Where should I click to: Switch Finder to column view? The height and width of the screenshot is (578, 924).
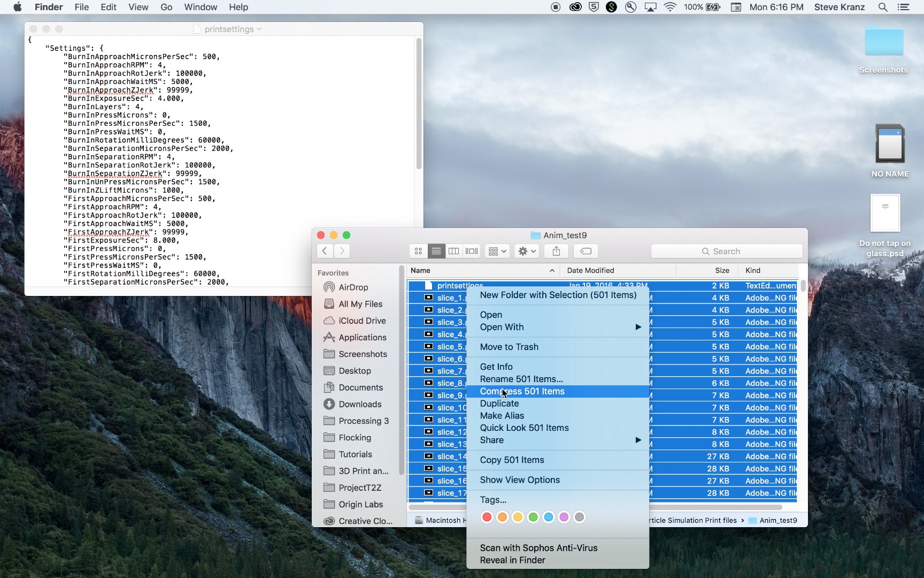point(454,251)
